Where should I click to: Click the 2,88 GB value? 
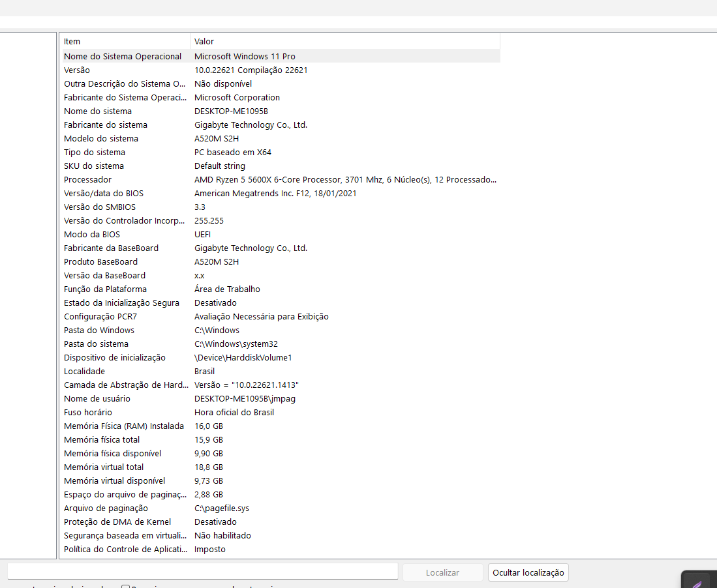(x=209, y=495)
